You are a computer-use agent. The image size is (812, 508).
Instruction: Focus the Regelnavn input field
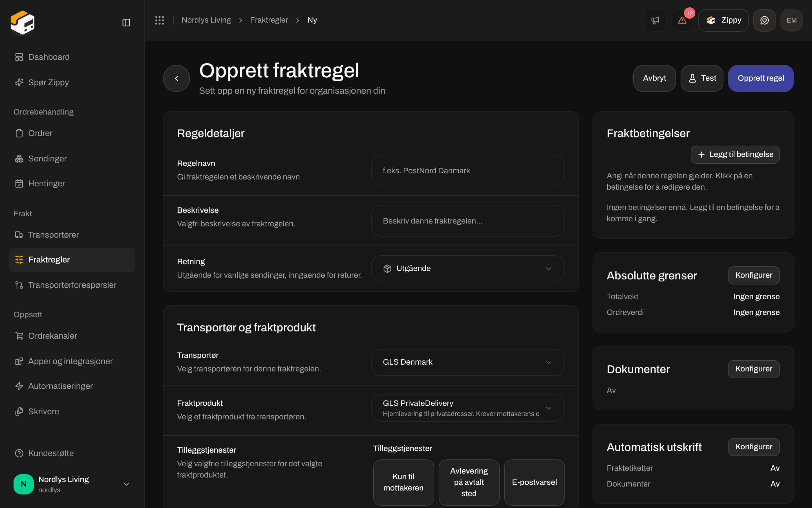(x=468, y=170)
